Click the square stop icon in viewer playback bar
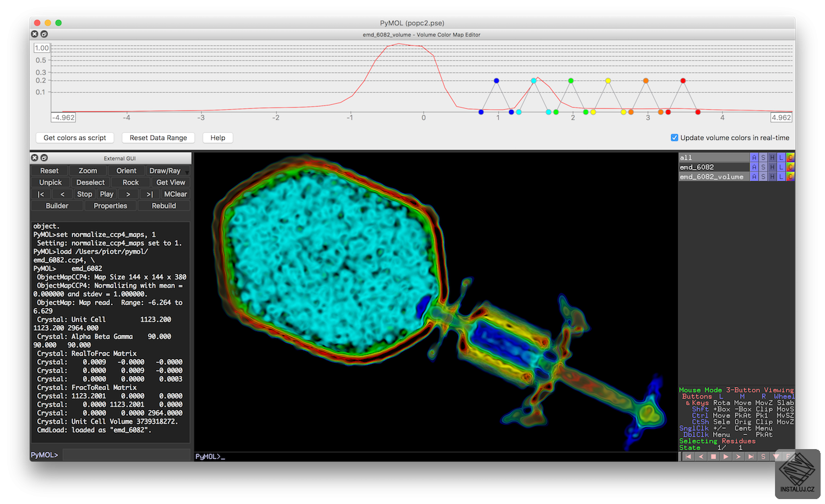 click(713, 457)
